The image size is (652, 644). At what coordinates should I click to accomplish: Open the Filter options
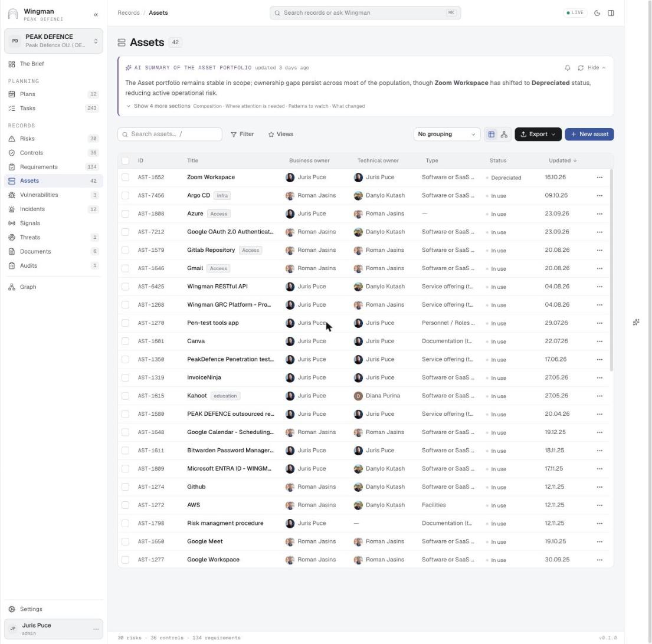click(x=242, y=134)
